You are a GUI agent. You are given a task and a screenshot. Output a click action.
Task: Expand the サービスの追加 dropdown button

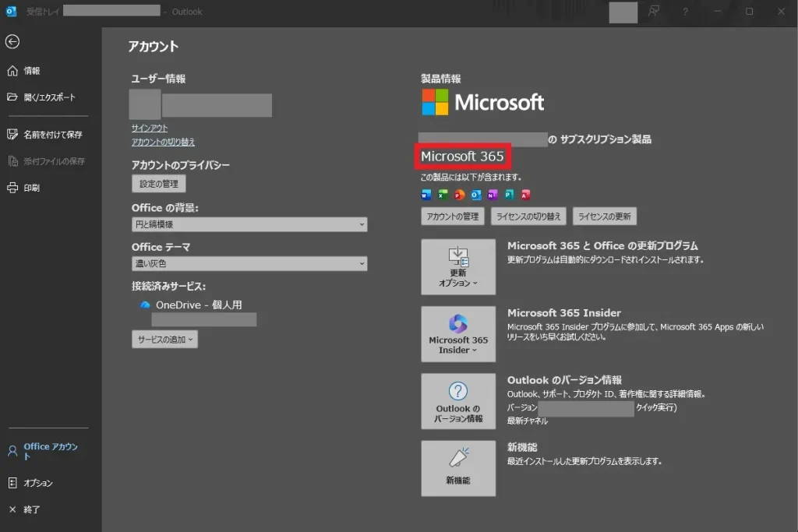point(165,340)
